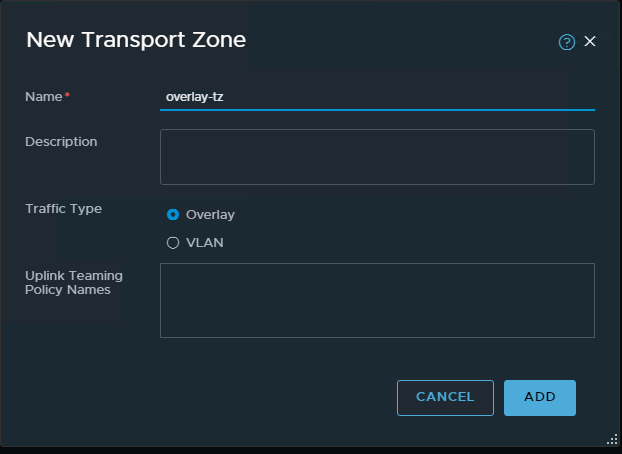Select the Overlay traffic type radio button

pyautogui.click(x=173, y=214)
